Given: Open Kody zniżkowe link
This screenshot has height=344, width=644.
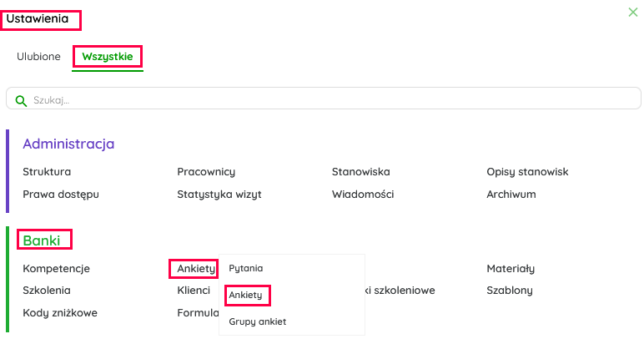Looking at the screenshot, I should click(60, 313).
